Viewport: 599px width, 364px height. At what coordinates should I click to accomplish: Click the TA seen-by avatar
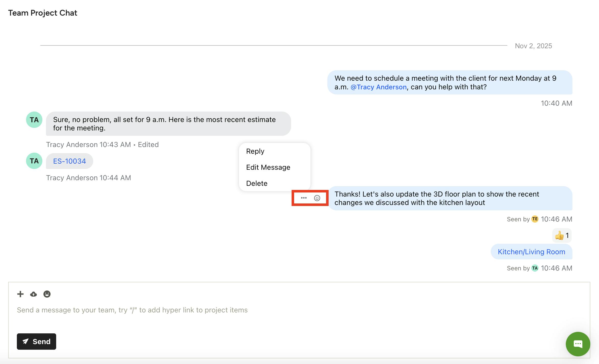pos(535,268)
